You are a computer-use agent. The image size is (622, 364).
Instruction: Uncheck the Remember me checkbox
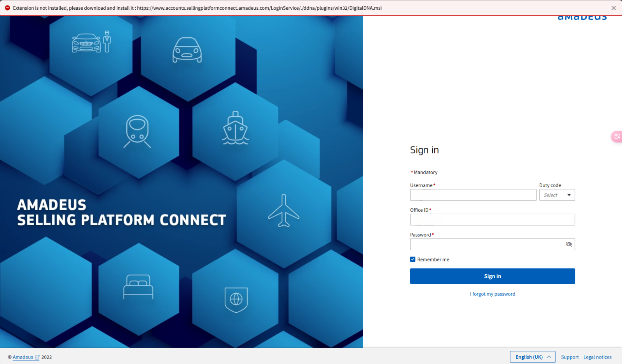(413, 260)
